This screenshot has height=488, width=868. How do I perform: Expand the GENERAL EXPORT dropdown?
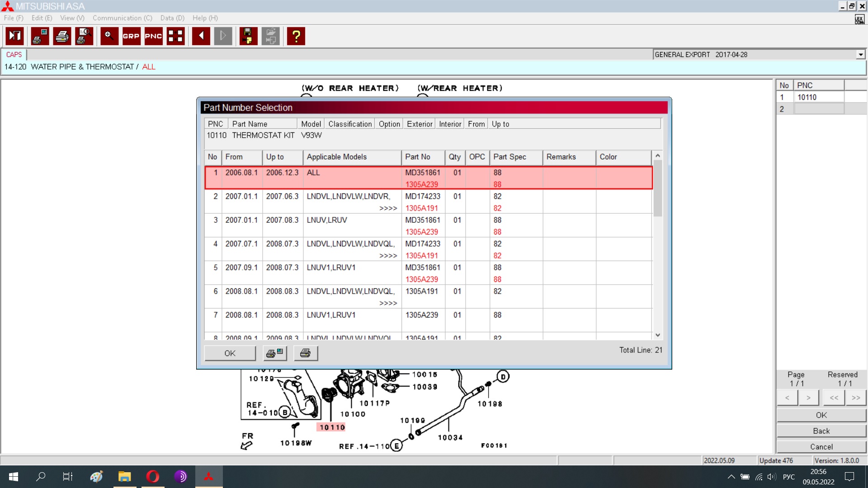[860, 55]
